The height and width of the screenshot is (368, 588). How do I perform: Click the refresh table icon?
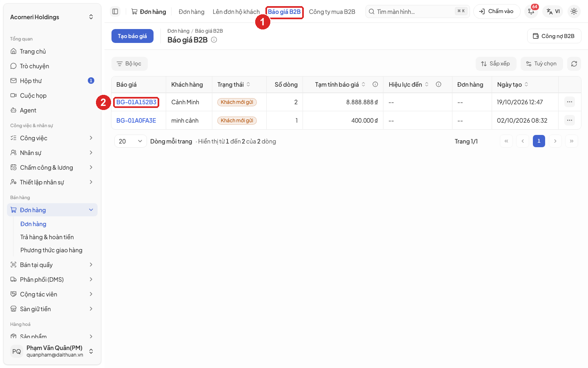point(574,64)
